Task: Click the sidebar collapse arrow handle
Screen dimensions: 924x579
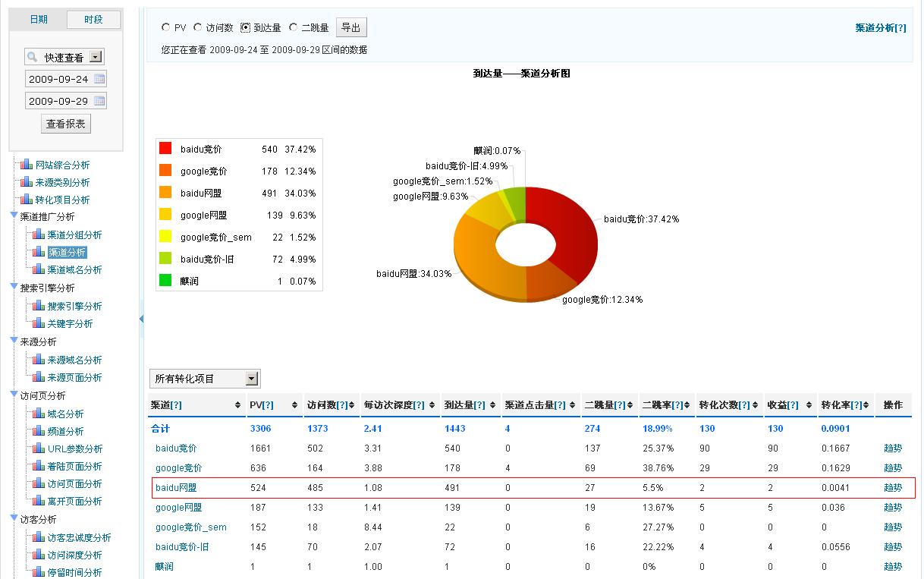Action: (x=141, y=319)
